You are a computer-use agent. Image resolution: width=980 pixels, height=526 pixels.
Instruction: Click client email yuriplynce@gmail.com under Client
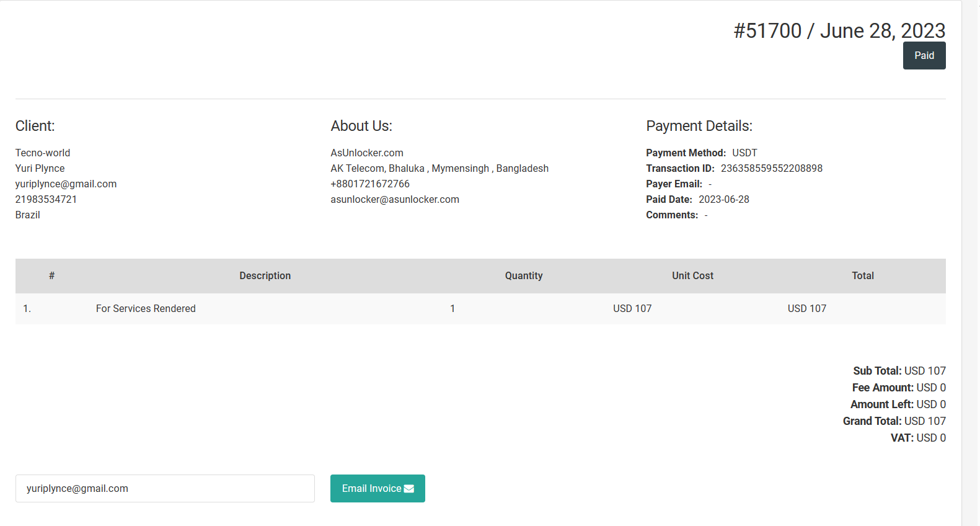click(66, 184)
